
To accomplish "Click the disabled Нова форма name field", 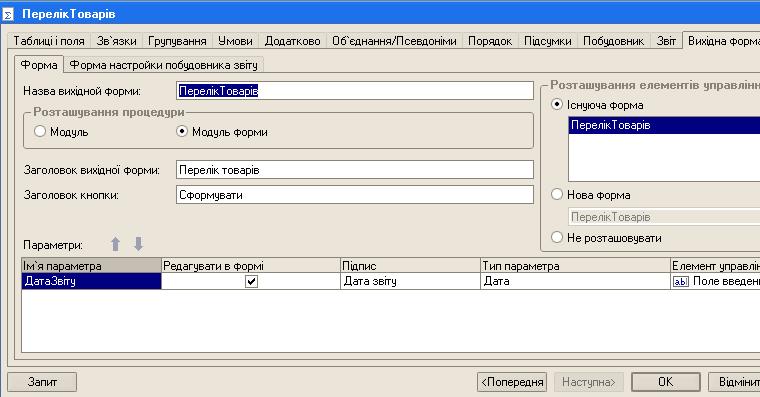I will (x=664, y=217).
